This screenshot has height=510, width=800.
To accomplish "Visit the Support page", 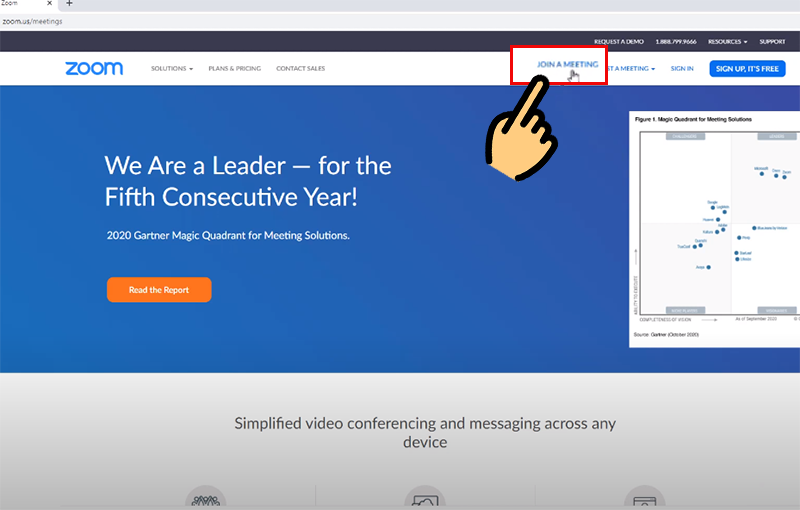I will click(772, 42).
